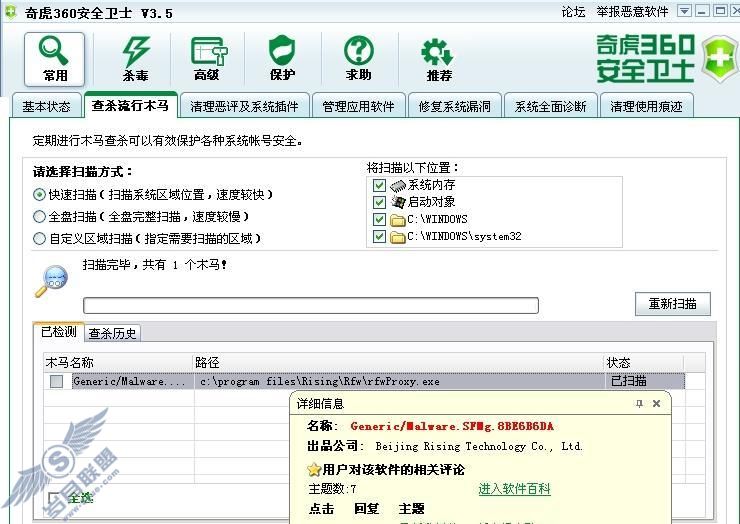Switch to the 管理应用软件 tab
The height and width of the screenshot is (524, 740).
pos(359,106)
